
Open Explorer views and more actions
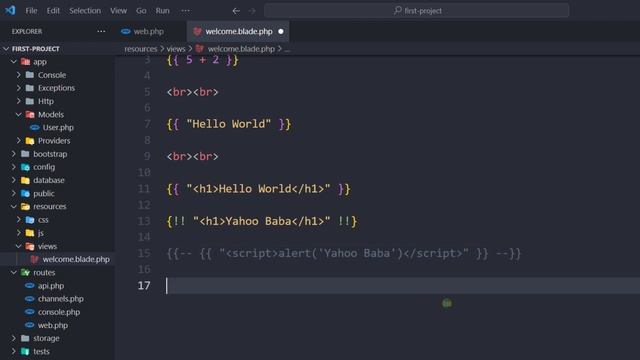click(x=101, y=31)
